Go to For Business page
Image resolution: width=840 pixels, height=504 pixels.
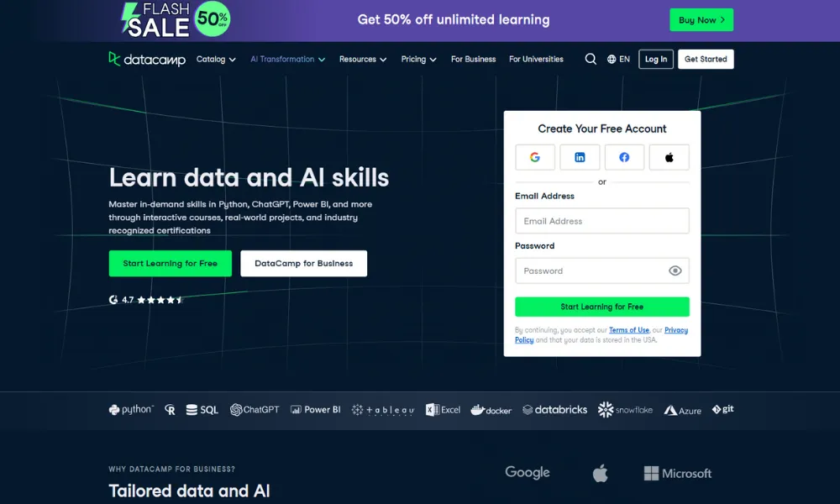[473, 60]
